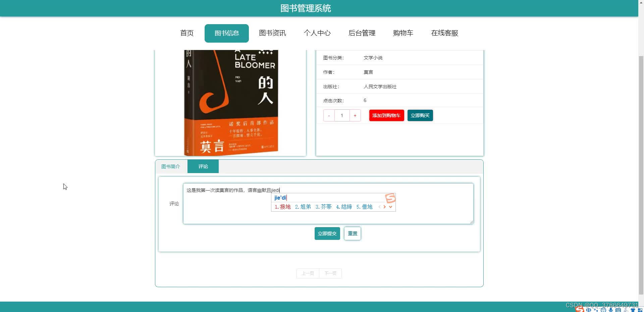Click the category value 文学小说

373,58
